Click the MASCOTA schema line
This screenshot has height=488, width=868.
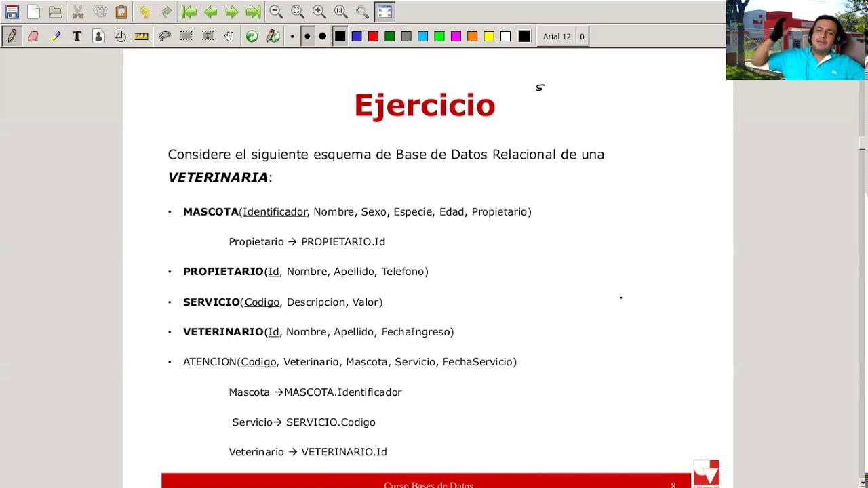coord(357,212)
